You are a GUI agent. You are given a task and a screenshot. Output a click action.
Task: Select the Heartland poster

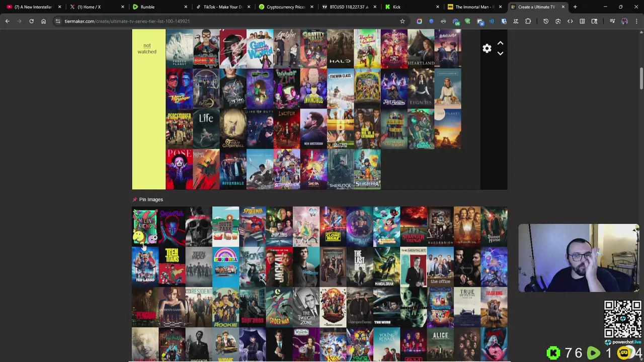421,49
